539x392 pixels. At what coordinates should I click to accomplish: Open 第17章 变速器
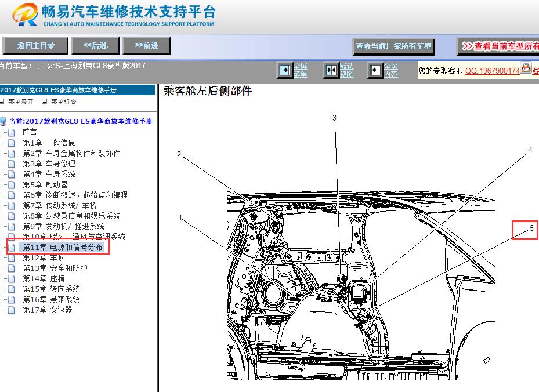coord(48,310)
